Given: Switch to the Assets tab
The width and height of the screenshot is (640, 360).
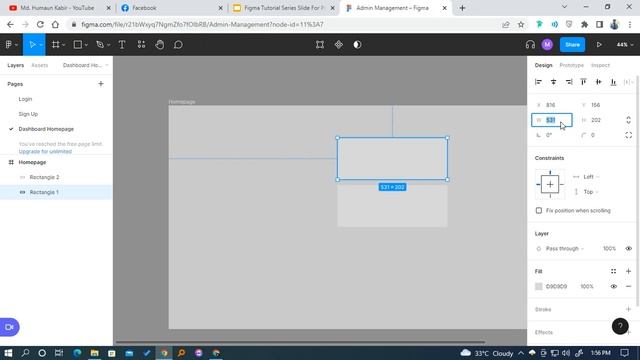Looking at the screenshot, I should 40,65.
